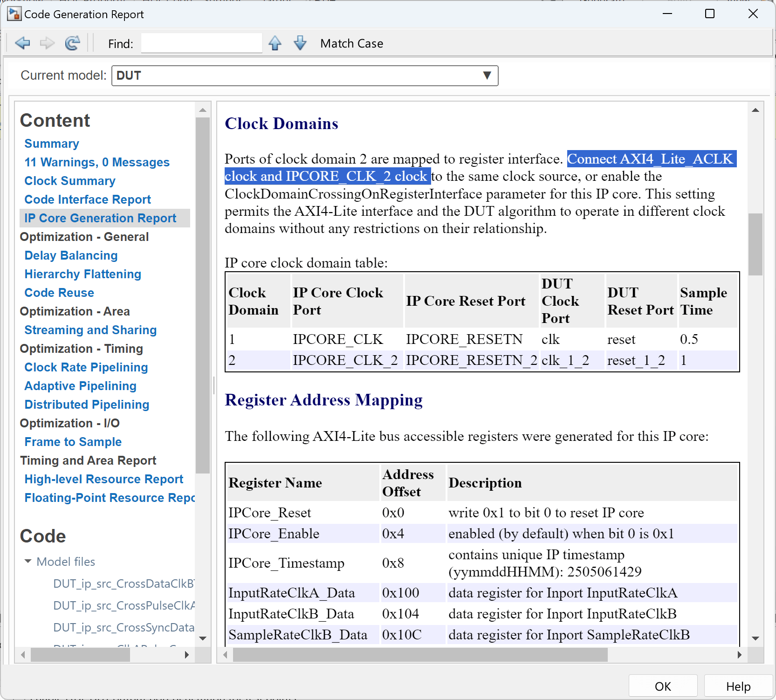Click the left pane horizontal scroll-right arrow

click(187, 655)
